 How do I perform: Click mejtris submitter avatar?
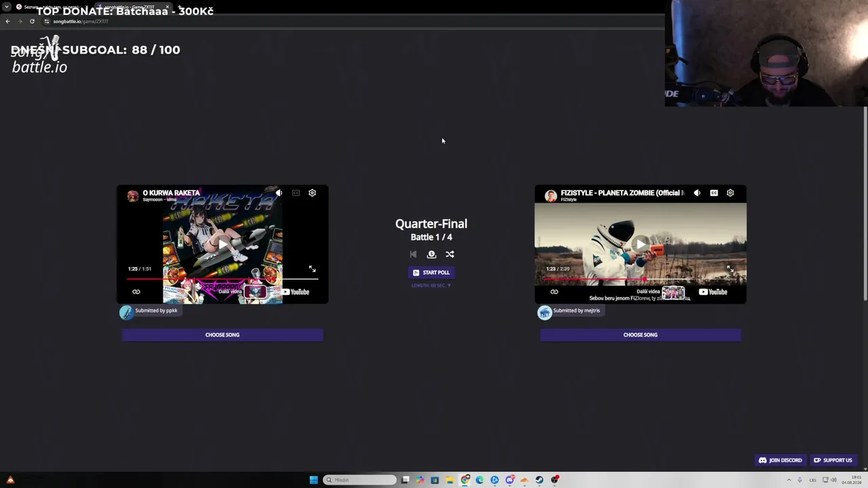click(545, 312)
